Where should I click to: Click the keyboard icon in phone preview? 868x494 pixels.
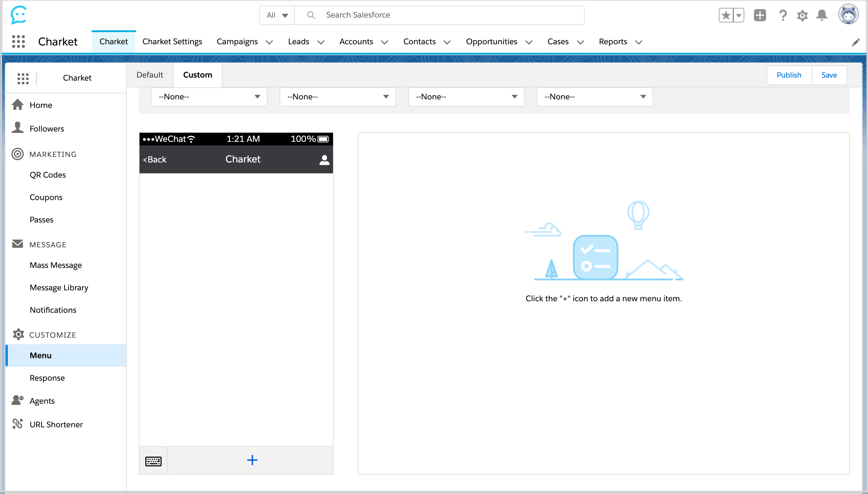pyautogui.click(x=153, y=461)
